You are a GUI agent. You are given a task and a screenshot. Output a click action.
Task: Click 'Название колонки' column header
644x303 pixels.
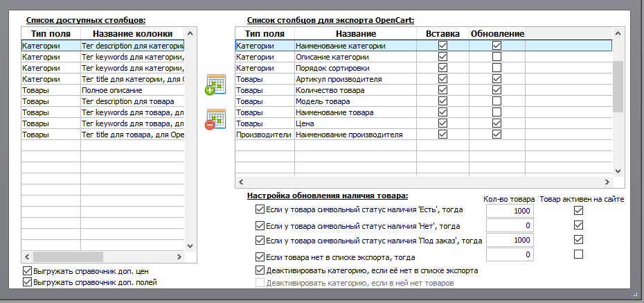(x=133, y=34)
